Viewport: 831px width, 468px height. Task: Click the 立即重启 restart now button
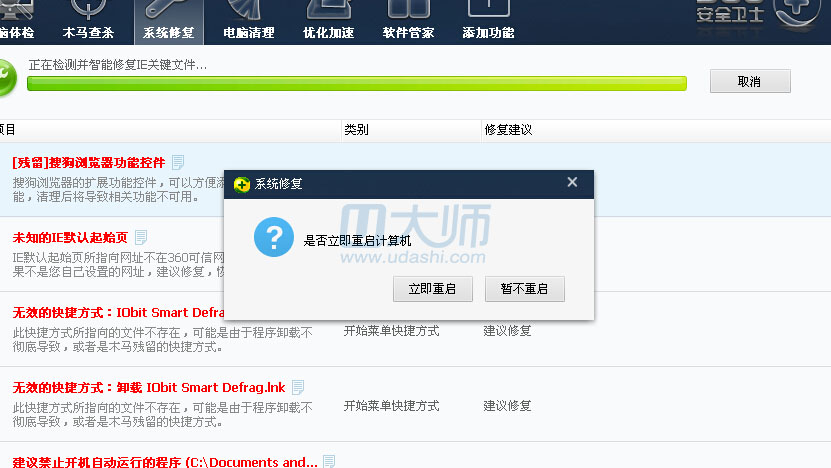432,289
